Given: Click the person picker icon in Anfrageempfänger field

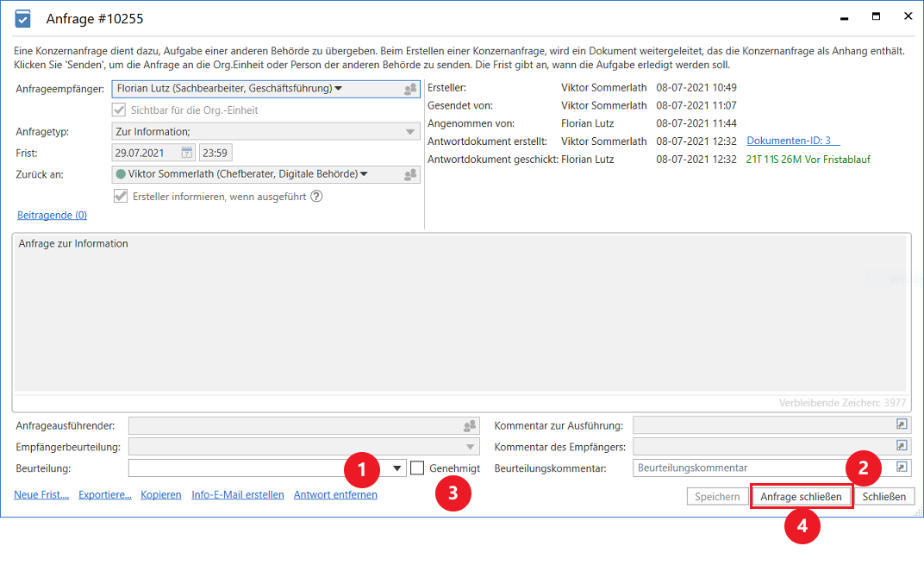Looking at the screenshot, I should [410, 89].
